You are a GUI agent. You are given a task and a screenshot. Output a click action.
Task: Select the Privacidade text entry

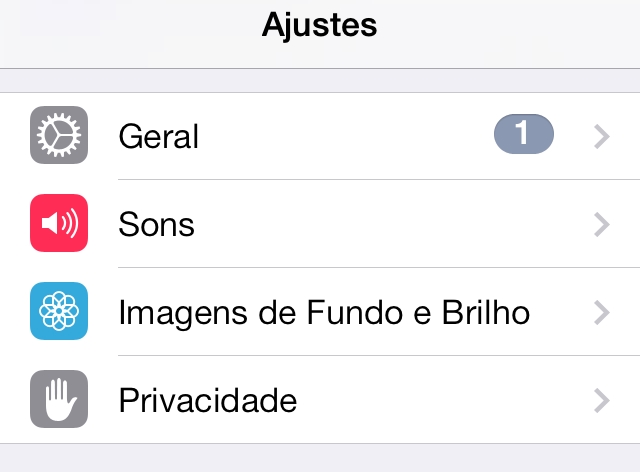coord(208,400)
